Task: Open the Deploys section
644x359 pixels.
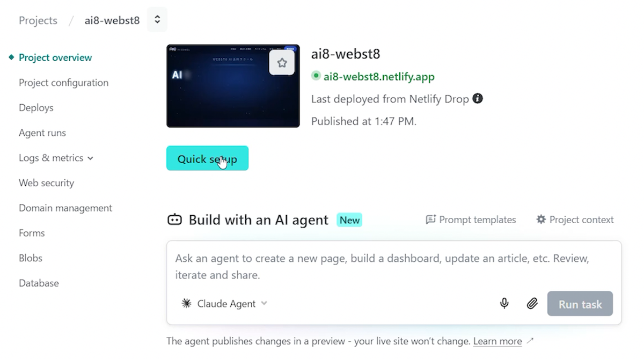Action: (x=36, y=108)
